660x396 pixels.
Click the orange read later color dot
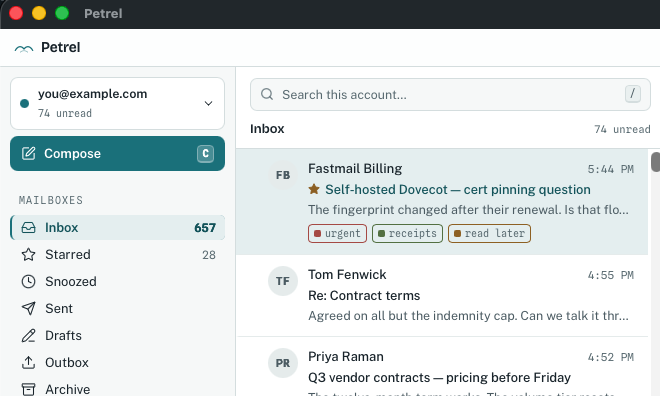coord(458,234)
